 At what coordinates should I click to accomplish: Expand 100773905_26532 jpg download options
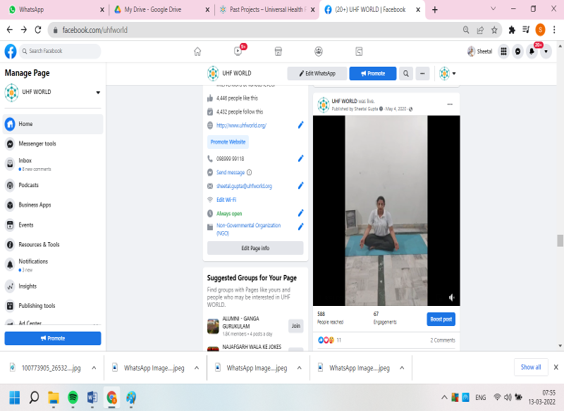[x=94, y=368]
